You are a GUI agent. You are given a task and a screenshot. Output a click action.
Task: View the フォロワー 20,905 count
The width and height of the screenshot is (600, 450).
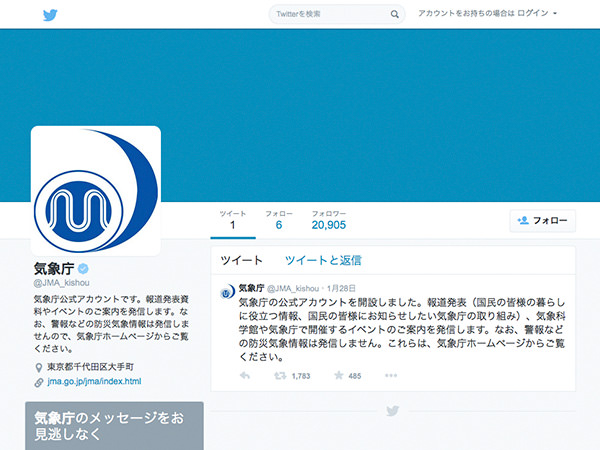tap(329, 220)
